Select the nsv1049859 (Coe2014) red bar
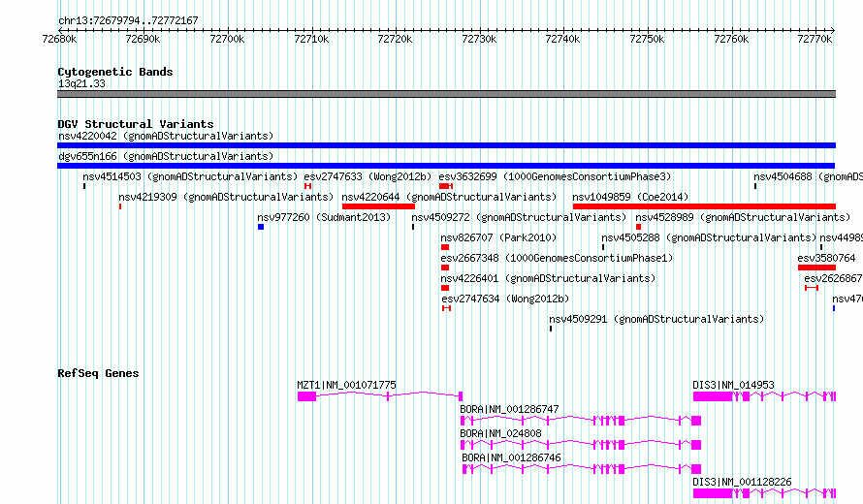863x504 pixels. coord(704,206)
